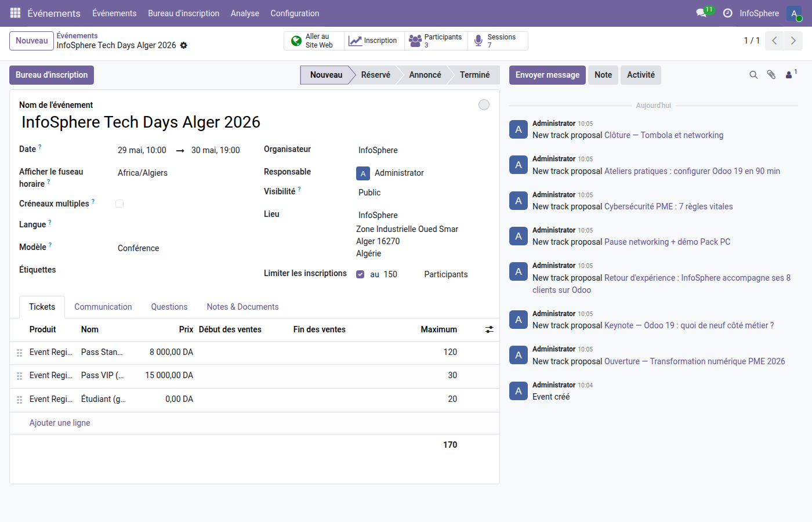Open the conversations messages icon
This screenshot has width=812, height=522.
click(x=702, y=13)
